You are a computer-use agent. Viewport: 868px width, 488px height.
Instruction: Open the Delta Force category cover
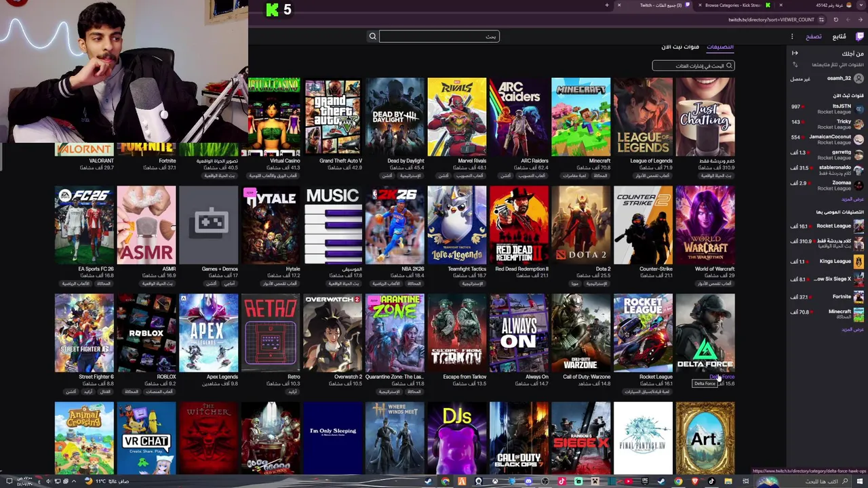705,333
